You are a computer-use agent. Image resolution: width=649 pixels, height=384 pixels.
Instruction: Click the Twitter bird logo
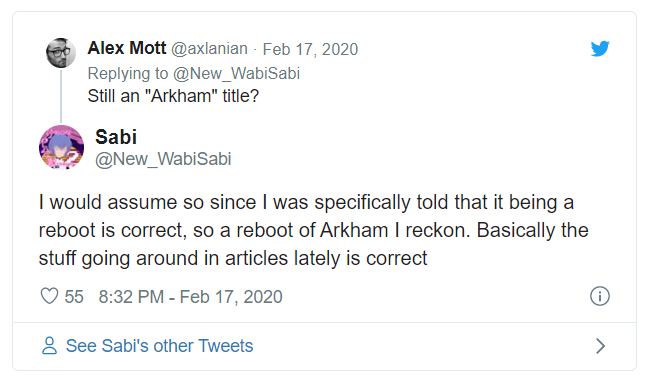point(600,48)
